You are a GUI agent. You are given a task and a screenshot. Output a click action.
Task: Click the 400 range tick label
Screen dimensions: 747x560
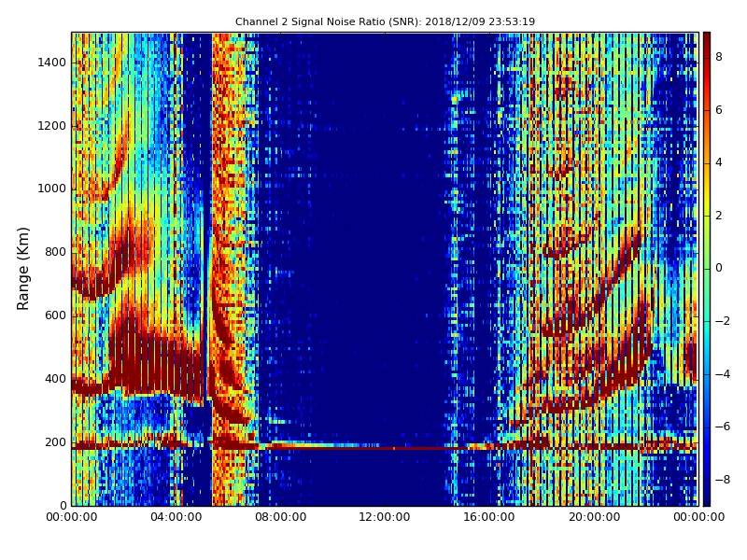(55, 379)
